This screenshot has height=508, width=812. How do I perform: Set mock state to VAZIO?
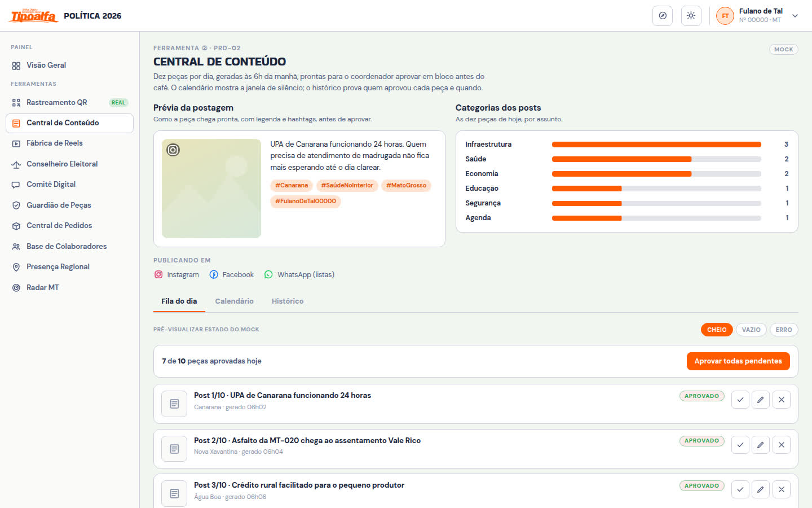[751, 330]
